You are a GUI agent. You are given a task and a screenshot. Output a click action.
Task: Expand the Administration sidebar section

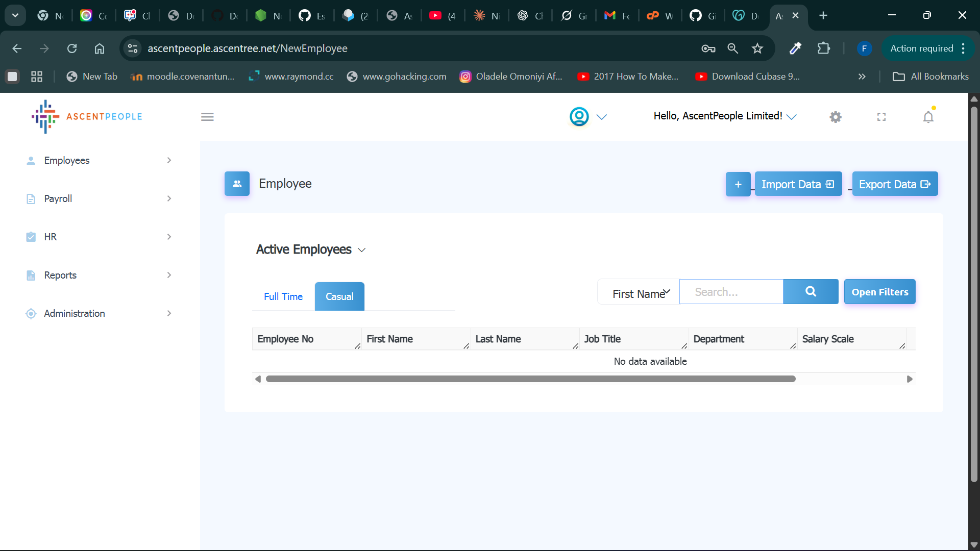pyautogui.click(x=99, y=313)
